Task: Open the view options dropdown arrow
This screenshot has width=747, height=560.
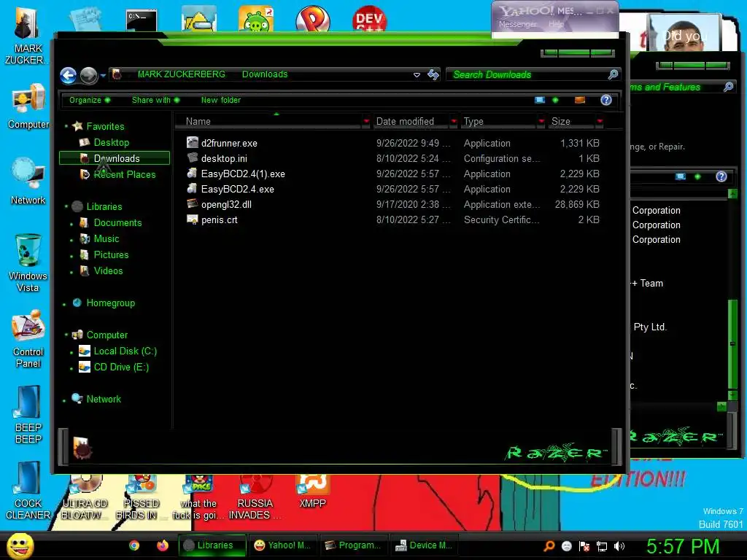Action: pos(555,100)
